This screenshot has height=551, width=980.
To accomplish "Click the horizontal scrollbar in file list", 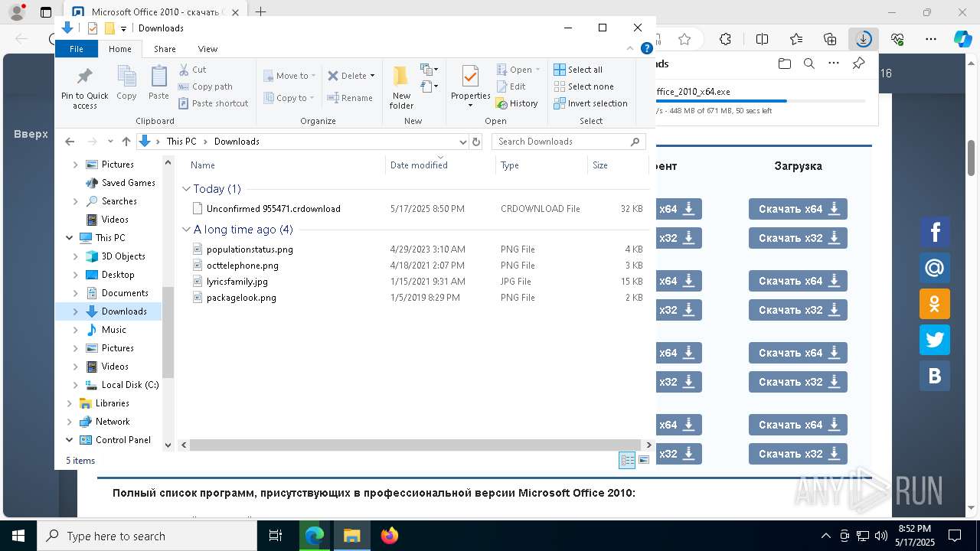I will click(416, 445).
